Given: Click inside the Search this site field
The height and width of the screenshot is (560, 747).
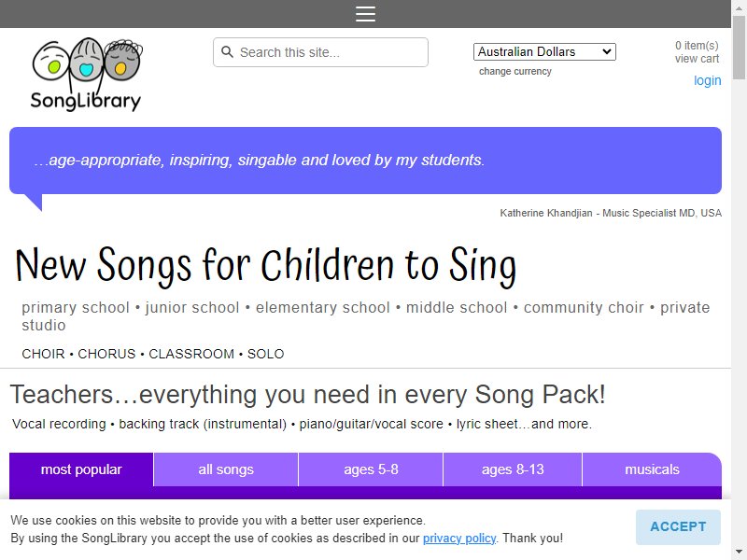Looking at the screenshot, I should (x=320, y=52).
